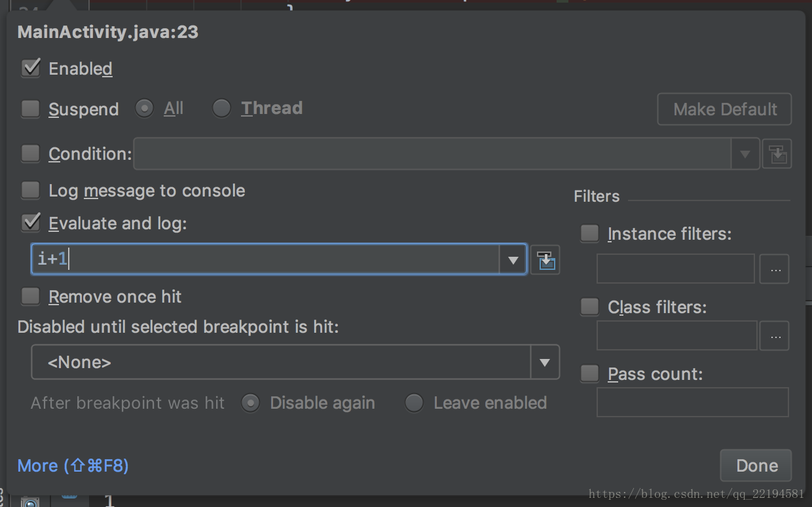The image size is (812, 507).
Task: Open the More breakpoint settings link
Action: (73, 466)
